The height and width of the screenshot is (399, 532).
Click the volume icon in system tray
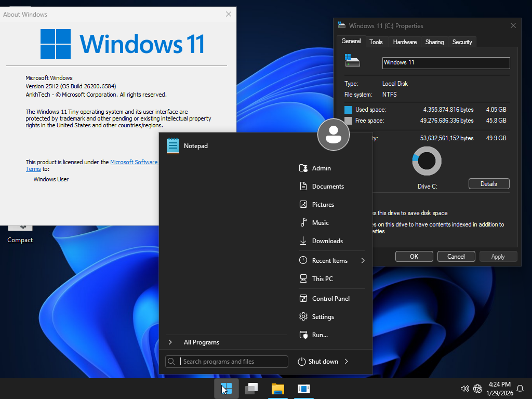[464, 388]
